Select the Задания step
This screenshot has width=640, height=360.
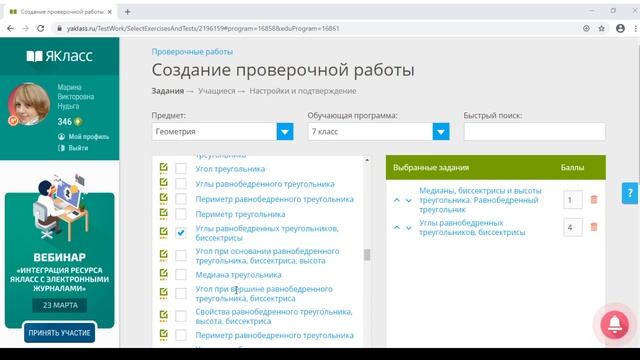point(167,91)
